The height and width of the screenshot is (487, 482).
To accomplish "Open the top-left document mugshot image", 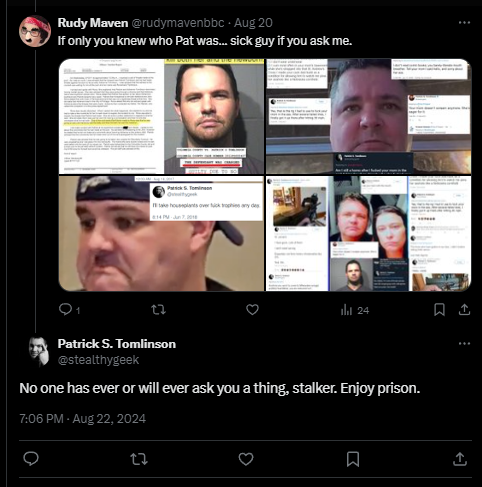I will [161, 116].
